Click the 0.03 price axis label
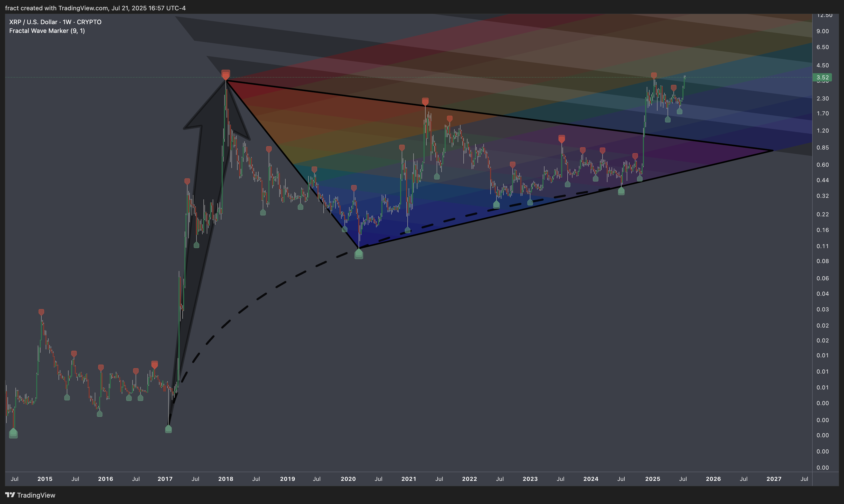The height and width of the screenshot is (504, 844). click(x=822, y=309)
